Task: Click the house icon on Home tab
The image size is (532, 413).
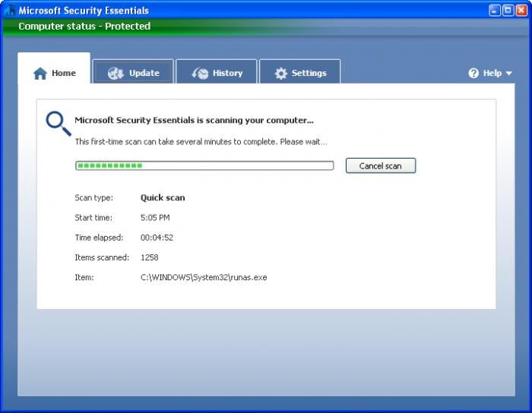Action: point(40,73)
